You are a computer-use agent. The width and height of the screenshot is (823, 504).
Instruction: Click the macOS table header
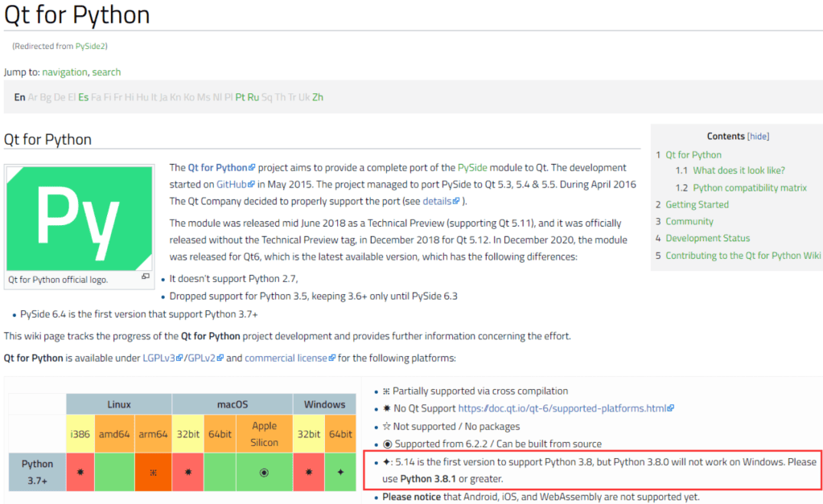(232, 404)
